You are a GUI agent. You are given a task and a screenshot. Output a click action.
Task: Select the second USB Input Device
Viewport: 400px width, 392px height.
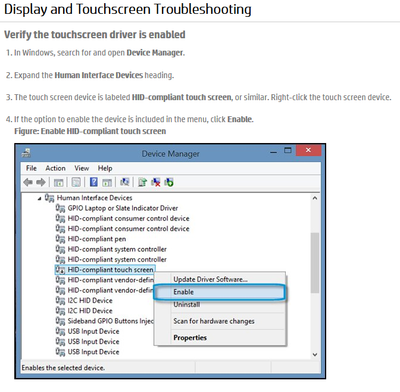pyautogui.click(x=93, y=342)
